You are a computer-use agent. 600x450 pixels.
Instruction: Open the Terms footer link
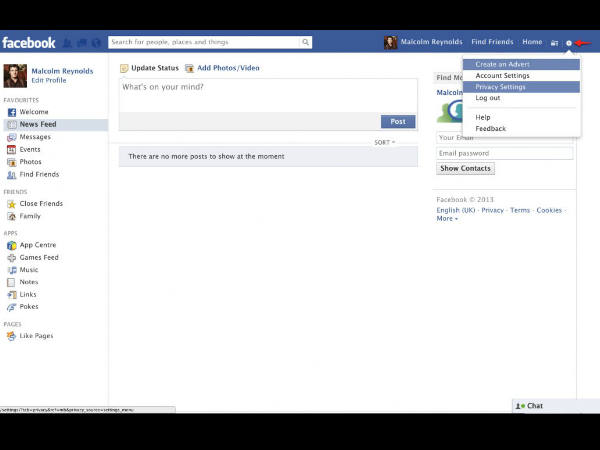tap(520, 210)
